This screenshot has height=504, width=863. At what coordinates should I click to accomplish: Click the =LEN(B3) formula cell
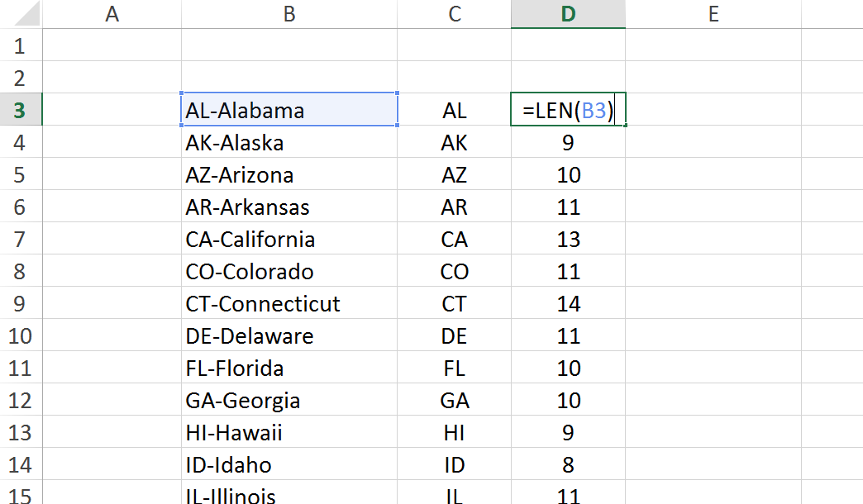click(x=568, y=111)
